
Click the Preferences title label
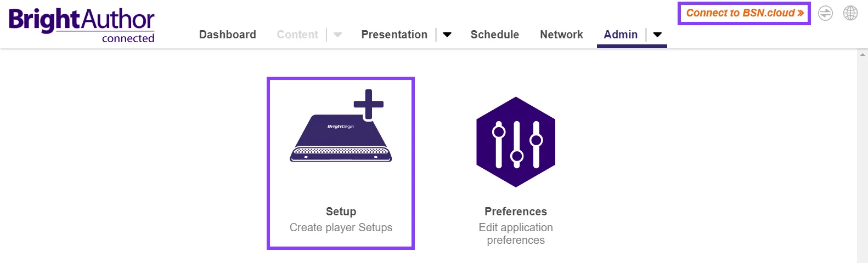516,211
